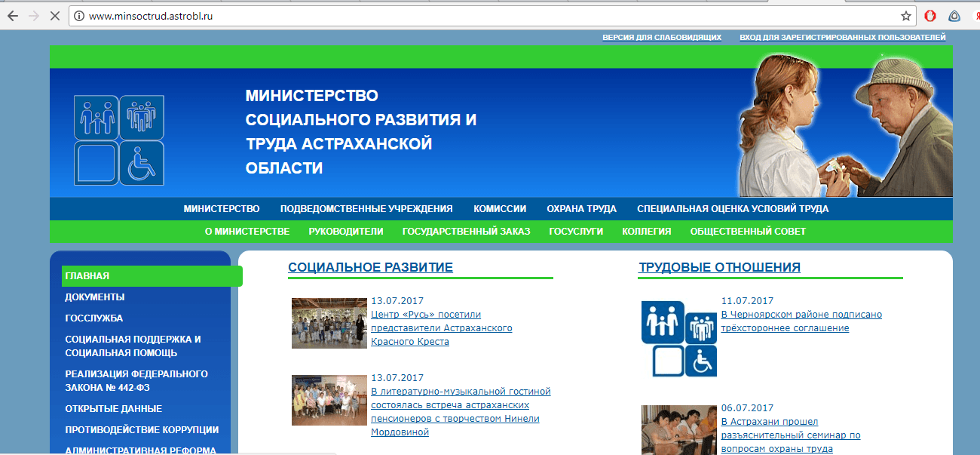This screenshot has height=455, width=980.
Task: Open ОТКРЫТЫЕ ДАННЫЕ in the sidebar
Action: [x=113, y=408]
